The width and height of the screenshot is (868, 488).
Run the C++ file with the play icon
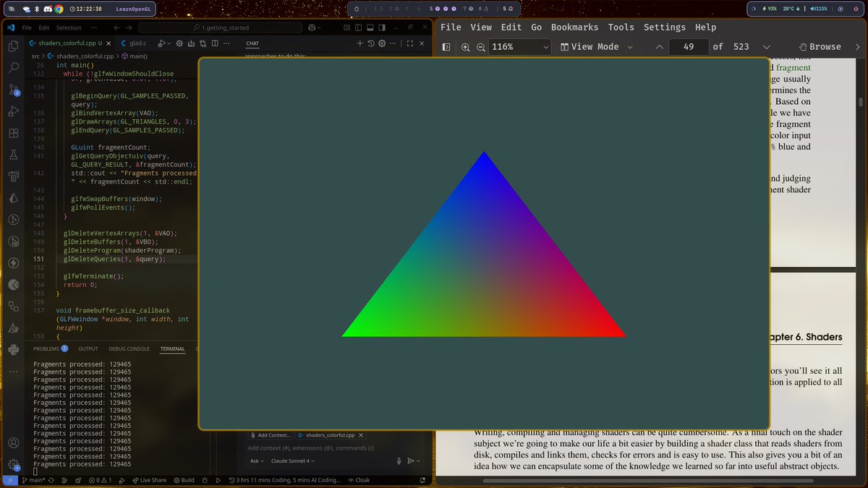pos(162,43)
